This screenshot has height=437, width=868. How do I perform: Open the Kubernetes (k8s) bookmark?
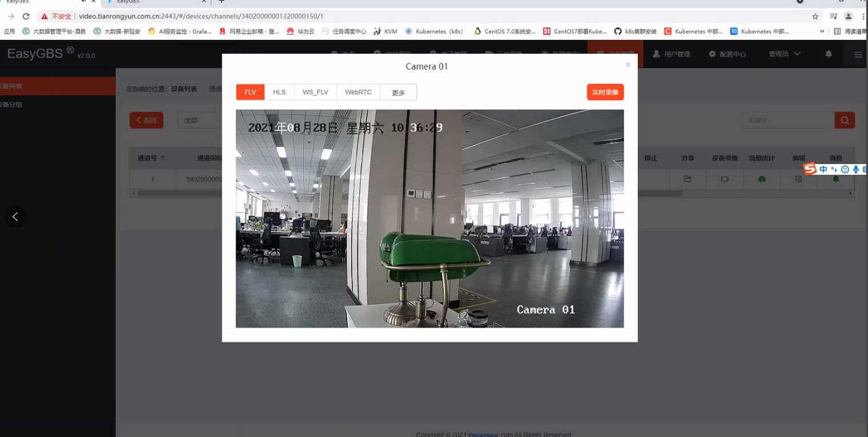(x=434, y=31)
